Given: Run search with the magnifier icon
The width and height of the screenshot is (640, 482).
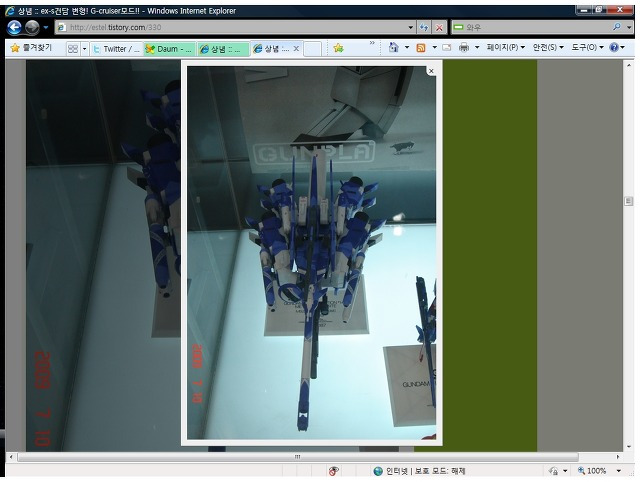Looking at the screenshot, I should point(617,27).
